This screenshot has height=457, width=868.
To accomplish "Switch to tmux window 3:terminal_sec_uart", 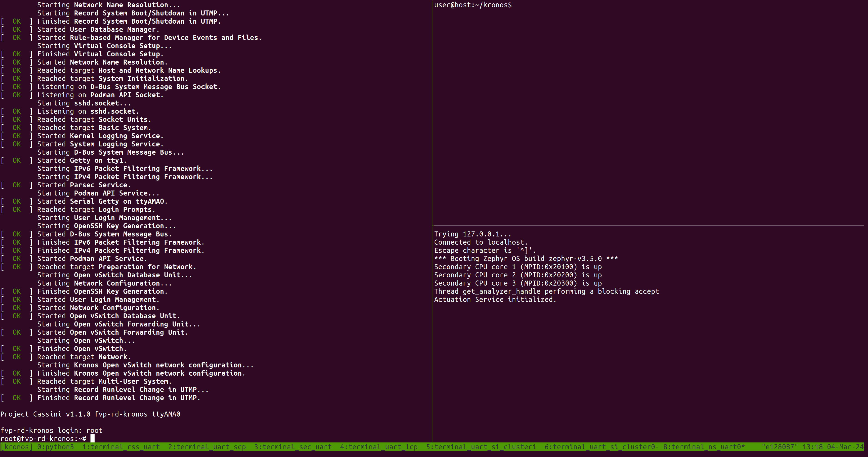I will [x=293, y=447].
